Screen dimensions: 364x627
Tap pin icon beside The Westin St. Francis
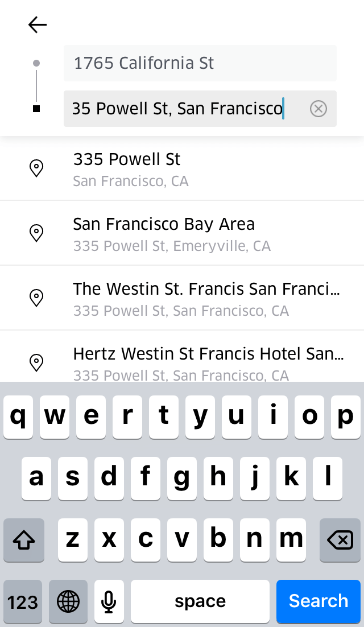pos(36,298)
